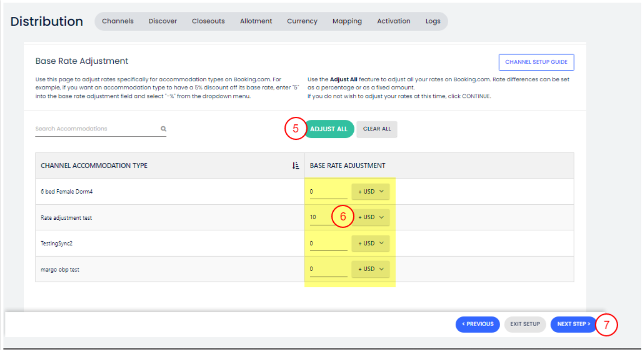644x350 pixels.
Task: Expand the USD dropdown for 6 bed Female Dorm4
Action: click(370, 192)
